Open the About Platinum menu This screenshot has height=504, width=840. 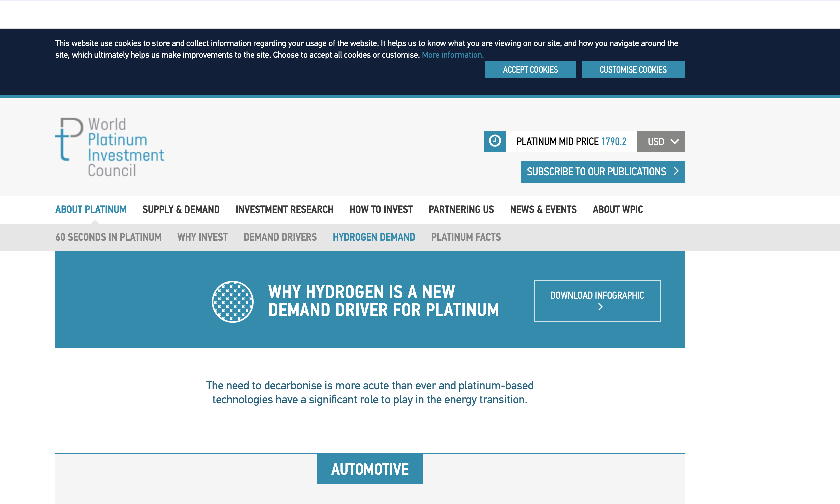point(91,210)
